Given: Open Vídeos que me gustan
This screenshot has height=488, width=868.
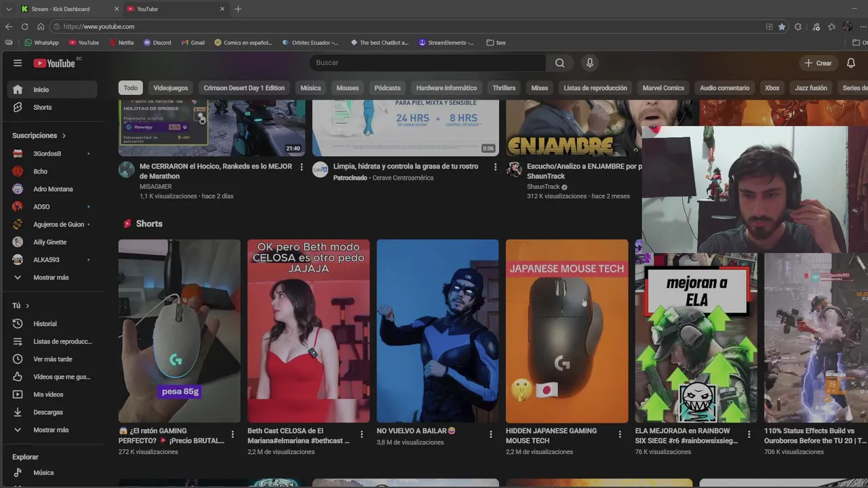Looking at the screenshot, I should [x=52, y=377].
